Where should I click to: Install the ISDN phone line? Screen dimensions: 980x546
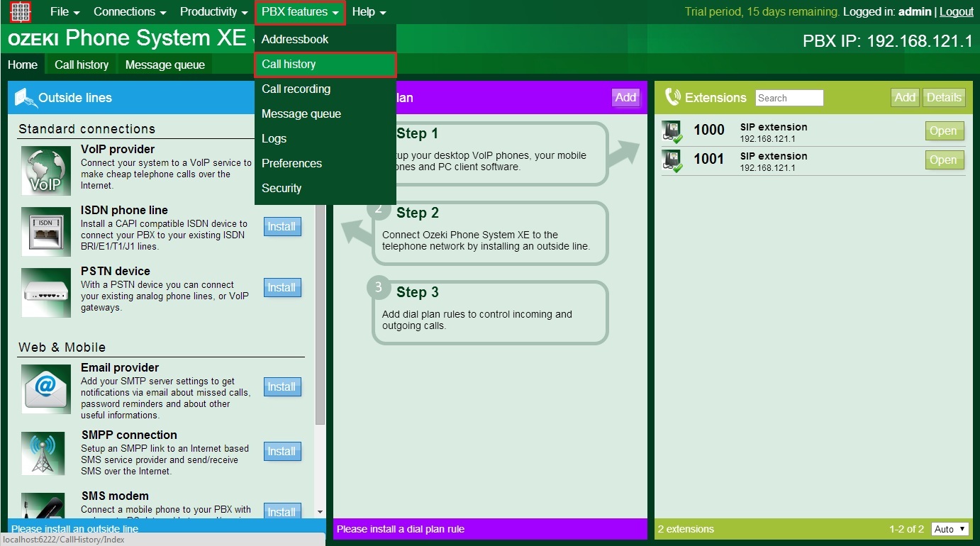(x=282, y=227)
